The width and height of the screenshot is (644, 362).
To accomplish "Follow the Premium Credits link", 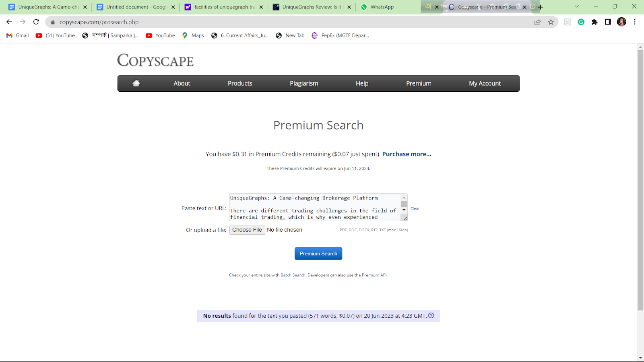I will coord(297,169).
